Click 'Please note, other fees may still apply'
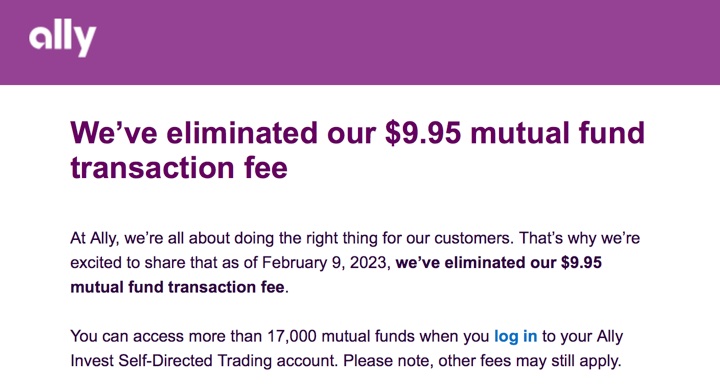 pos(482,361)
